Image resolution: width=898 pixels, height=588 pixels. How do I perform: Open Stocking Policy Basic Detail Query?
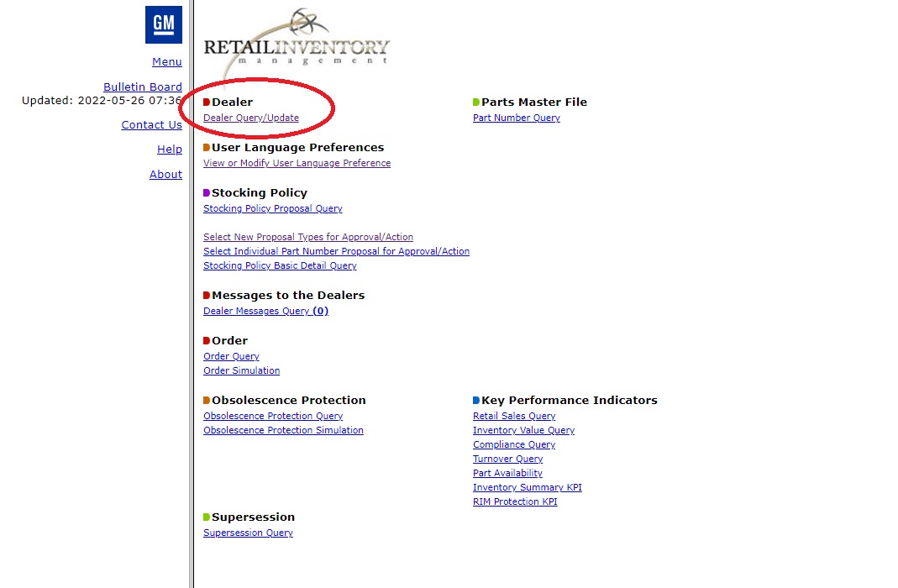point(280,265)
